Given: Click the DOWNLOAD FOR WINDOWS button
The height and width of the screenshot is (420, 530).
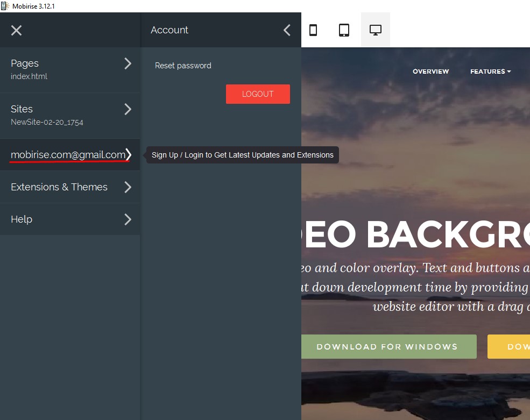Looking at the screenshot, I should click(x=387, y=346).
